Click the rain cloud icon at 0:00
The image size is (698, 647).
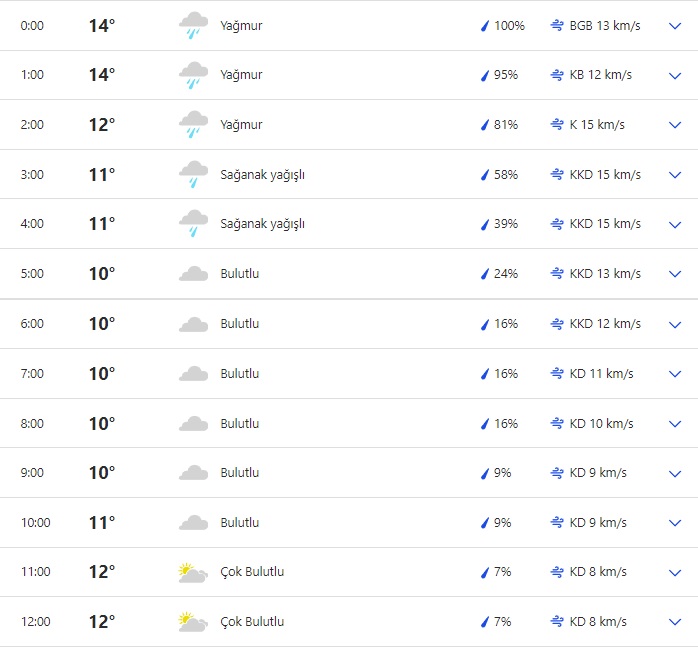pyautogui.click(x=192, y=26)
